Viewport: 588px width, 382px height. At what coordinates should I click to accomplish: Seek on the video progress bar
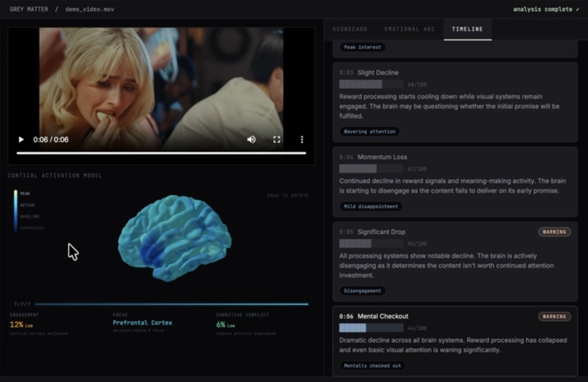(161, 153)
